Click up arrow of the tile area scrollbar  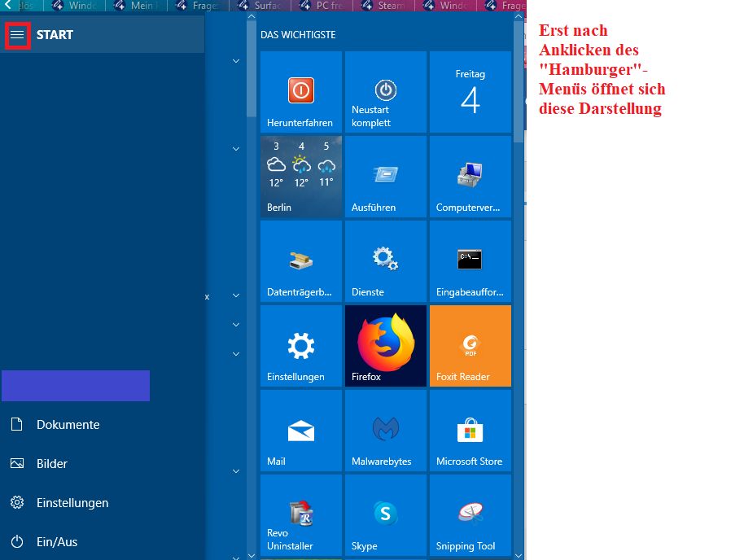[519, 16]
